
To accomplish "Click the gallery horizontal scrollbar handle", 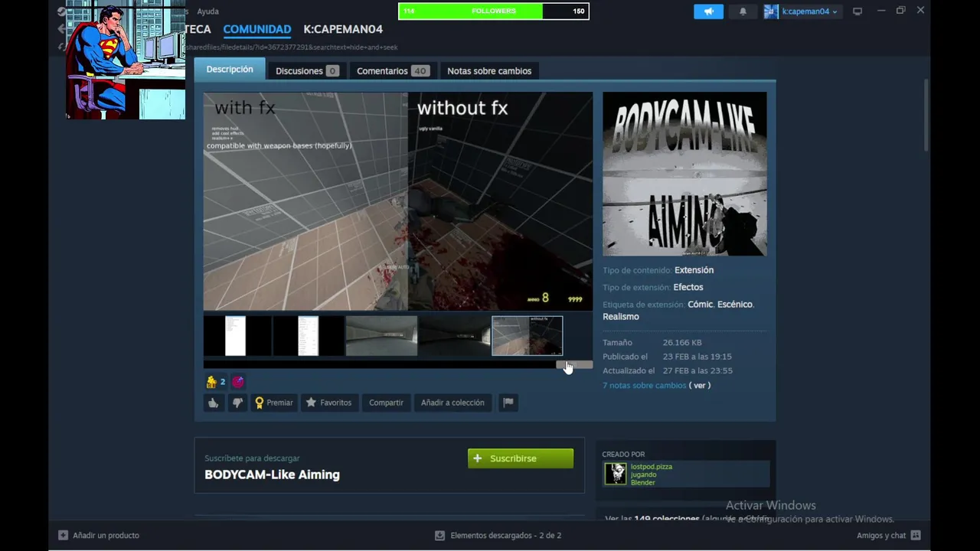I will tap(574, 365).
